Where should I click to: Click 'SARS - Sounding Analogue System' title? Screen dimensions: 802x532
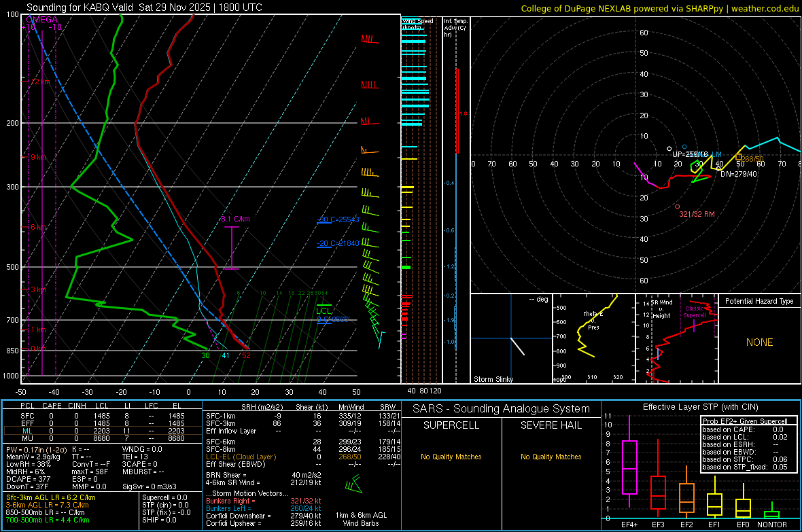pos(502,409)
